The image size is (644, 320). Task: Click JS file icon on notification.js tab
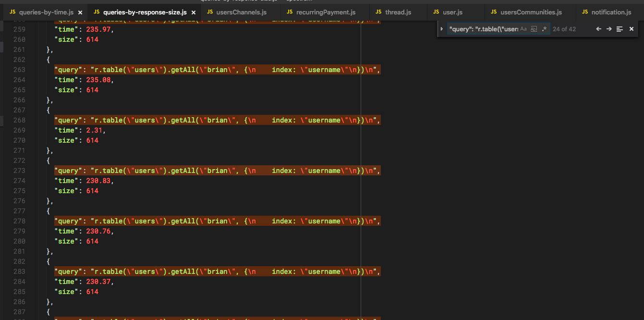(x=585, y=12)
